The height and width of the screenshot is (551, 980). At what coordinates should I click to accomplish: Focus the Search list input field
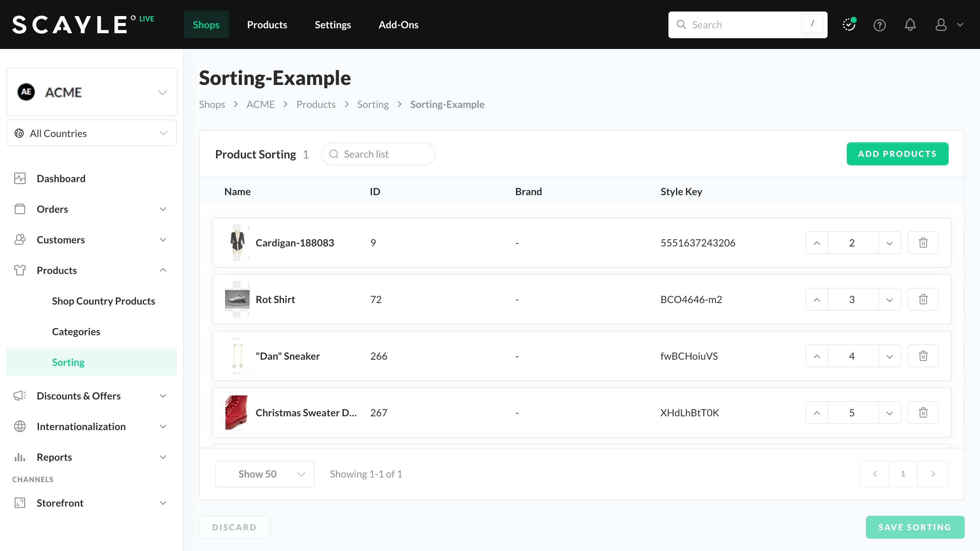(x=383, y=154)
